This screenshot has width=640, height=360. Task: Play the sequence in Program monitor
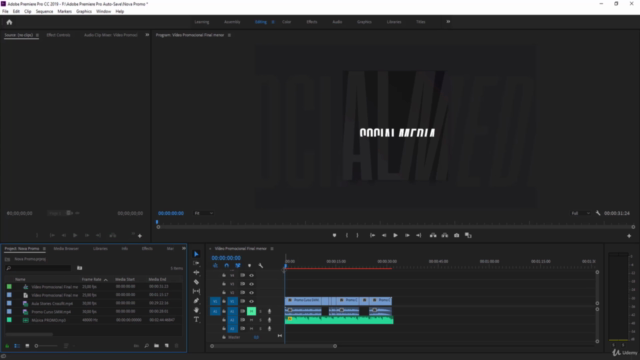tap(395, 236)
